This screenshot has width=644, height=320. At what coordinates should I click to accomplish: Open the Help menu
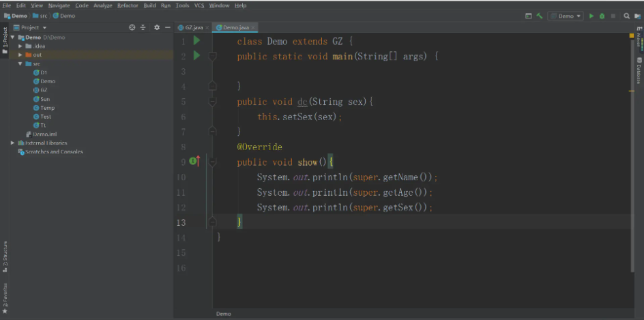(x=241, y=5)
